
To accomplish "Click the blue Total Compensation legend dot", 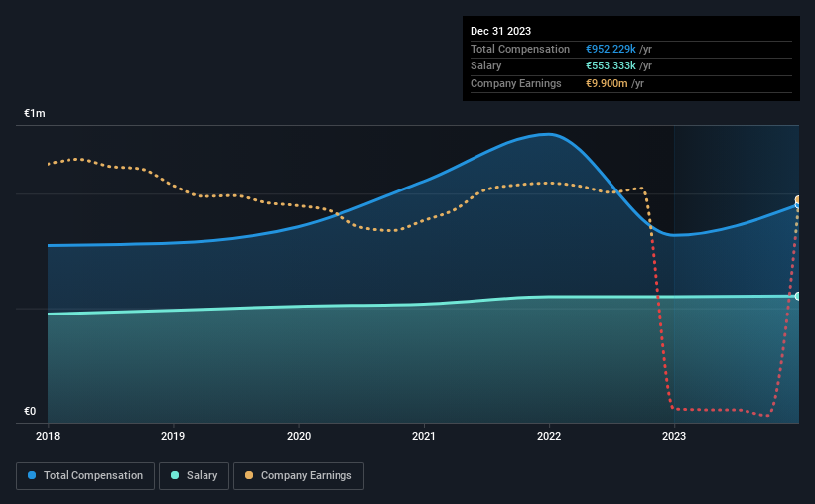I will (32, 475).
